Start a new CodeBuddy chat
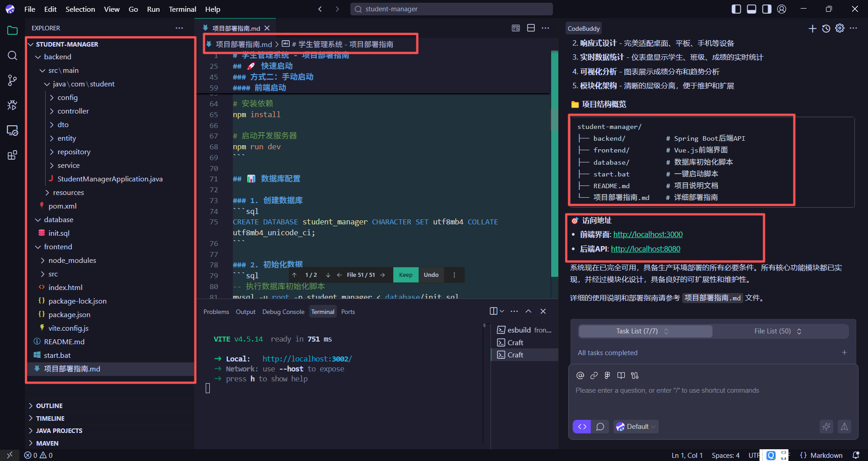The image size is (868, 461). coord(812,29)
